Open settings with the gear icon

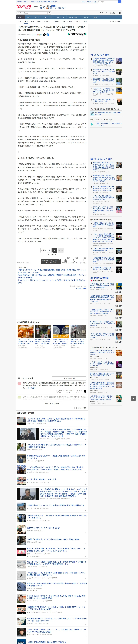(120, 13)
